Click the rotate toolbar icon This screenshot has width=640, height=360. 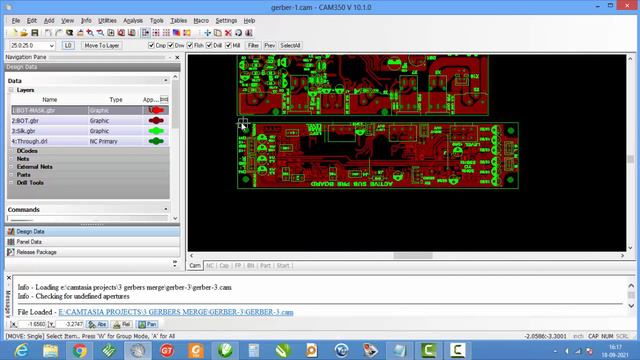coord(238,33)
